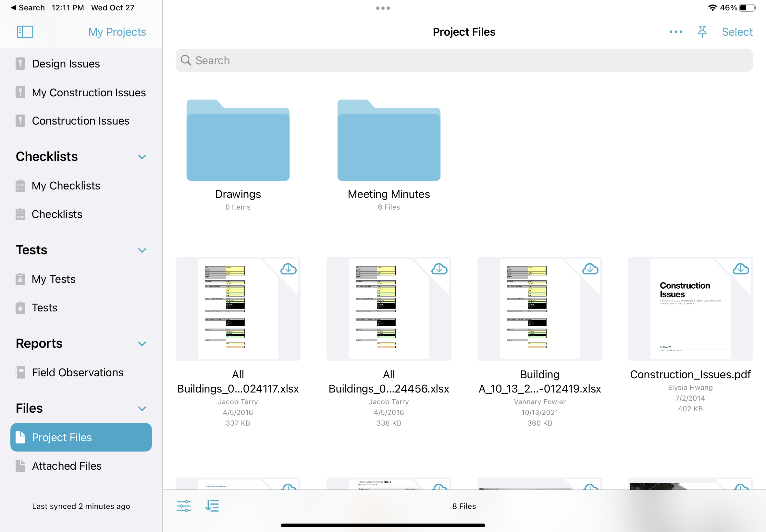Go back to My Projects
Viewport: 766px width, 532px height.
point(117,32)
